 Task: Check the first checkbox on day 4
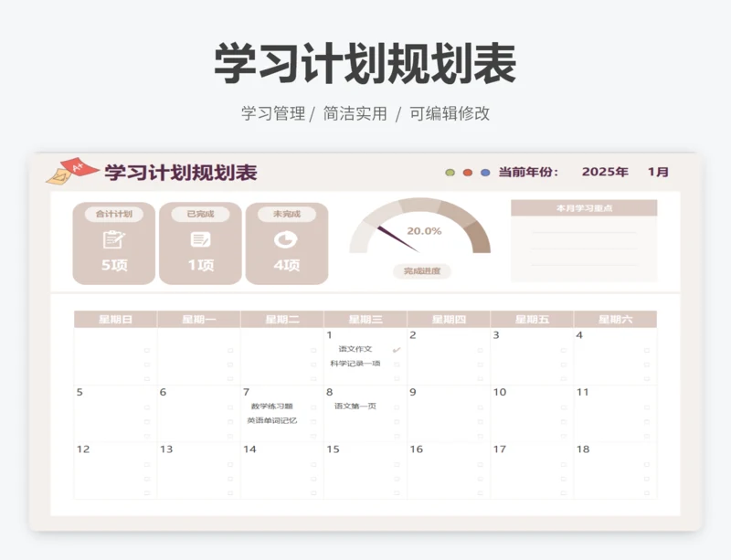click(647, 350)
